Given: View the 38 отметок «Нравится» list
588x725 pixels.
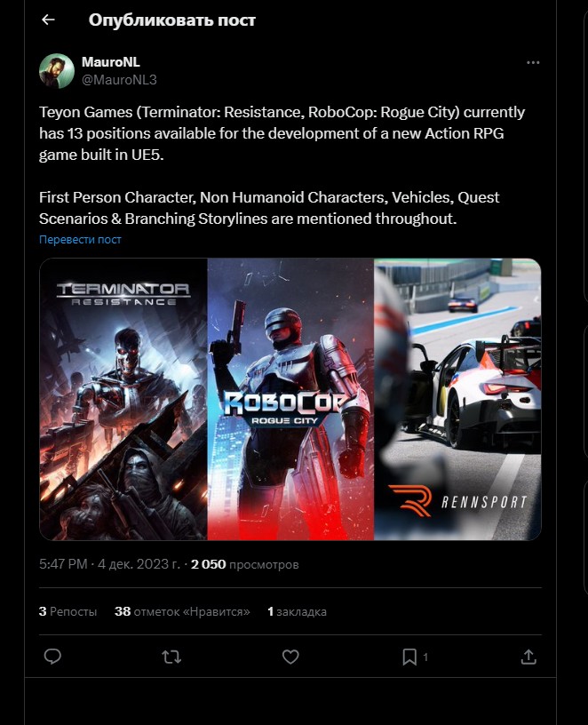Looking at the screenshot, I should [183, 611].
